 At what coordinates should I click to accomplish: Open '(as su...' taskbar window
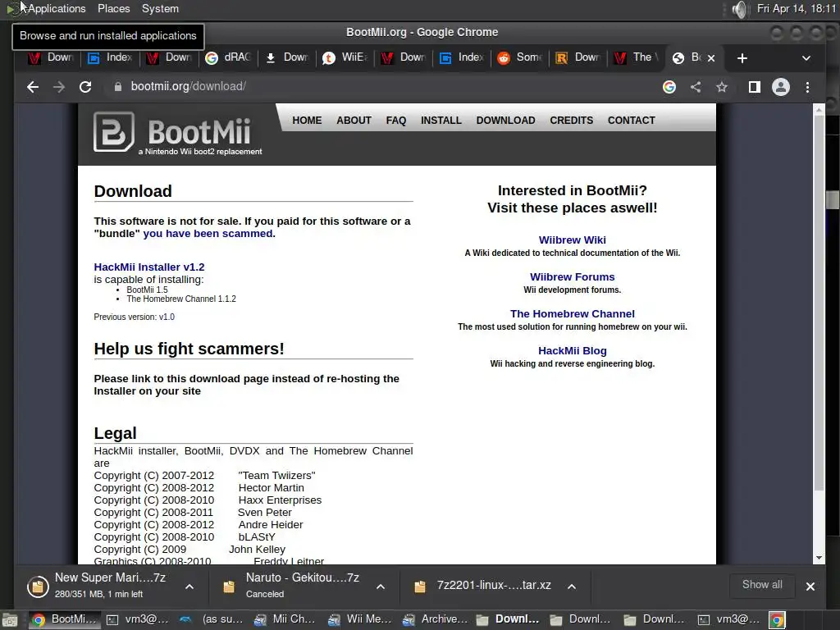(211, 620)
